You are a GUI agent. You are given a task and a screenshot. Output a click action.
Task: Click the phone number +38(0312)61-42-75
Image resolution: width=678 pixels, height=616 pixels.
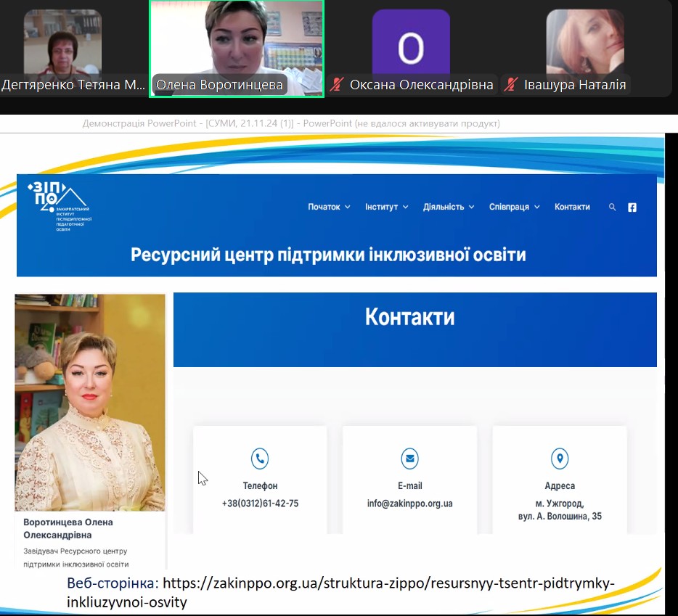260,504
